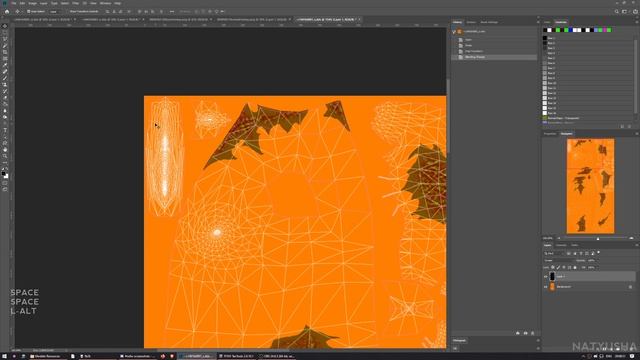Click the Layer 1 thumbnail
Image resolution: width=640 pixels, height=360 pixels.
pos(552,276)
